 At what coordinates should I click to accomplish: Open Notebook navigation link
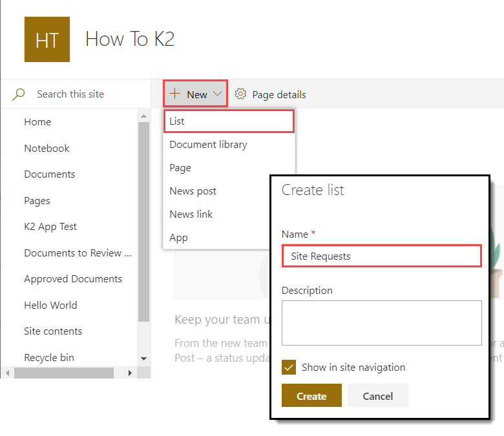pos(47,149)
